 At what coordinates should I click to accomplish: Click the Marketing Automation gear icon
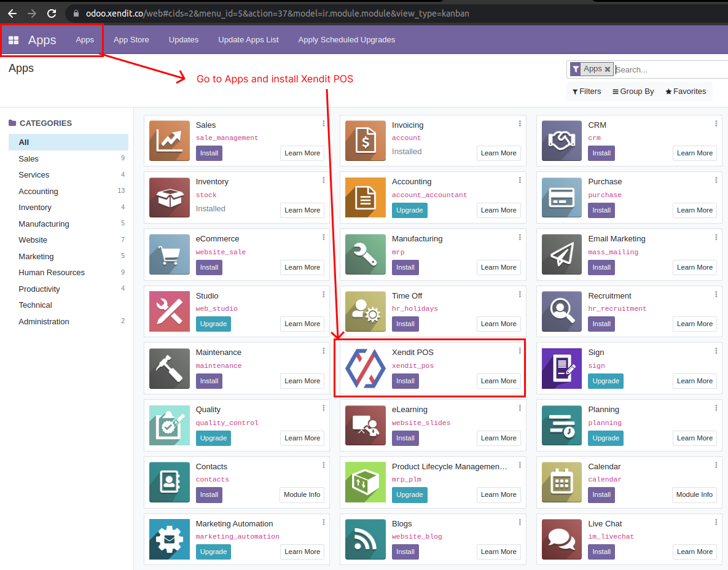coord(170,539)
